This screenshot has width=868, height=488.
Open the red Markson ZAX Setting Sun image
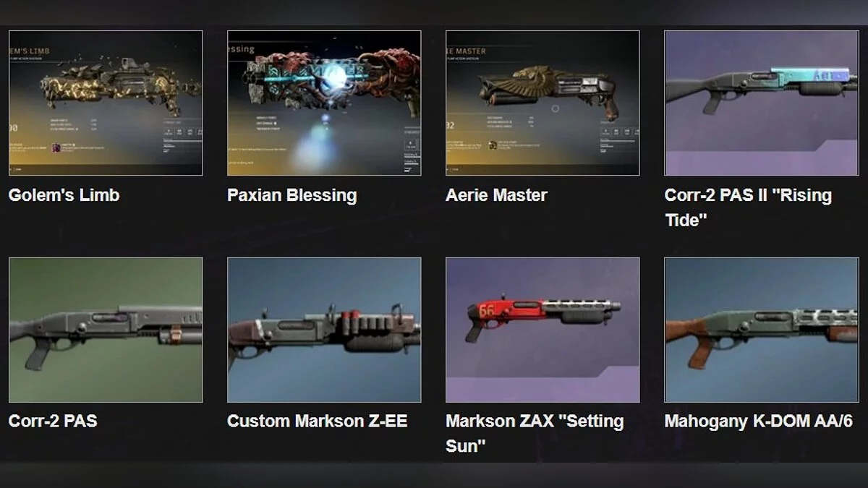pos(542,330)
